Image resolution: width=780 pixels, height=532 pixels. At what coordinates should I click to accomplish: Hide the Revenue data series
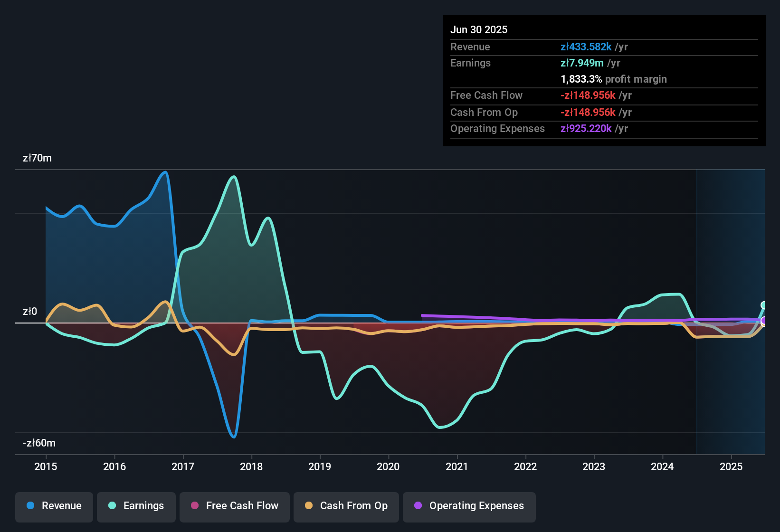[54, 506]
